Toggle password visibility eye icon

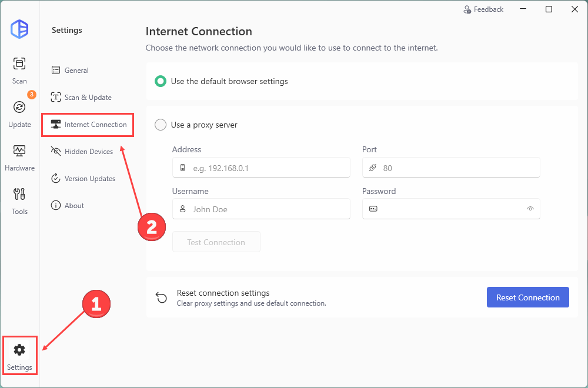(x=530, y=209)
